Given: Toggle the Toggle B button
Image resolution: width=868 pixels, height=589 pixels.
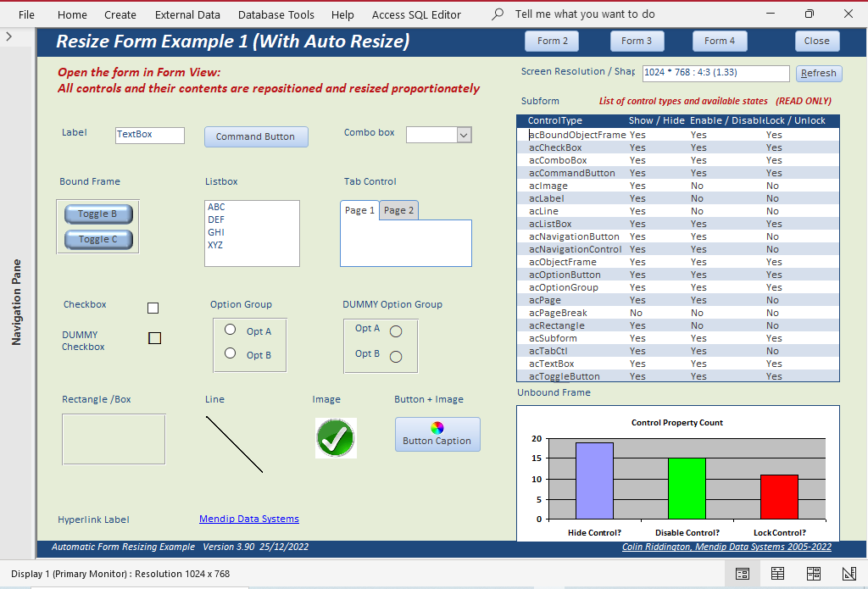Looking at the screenshot, I should tap(98, 214).
